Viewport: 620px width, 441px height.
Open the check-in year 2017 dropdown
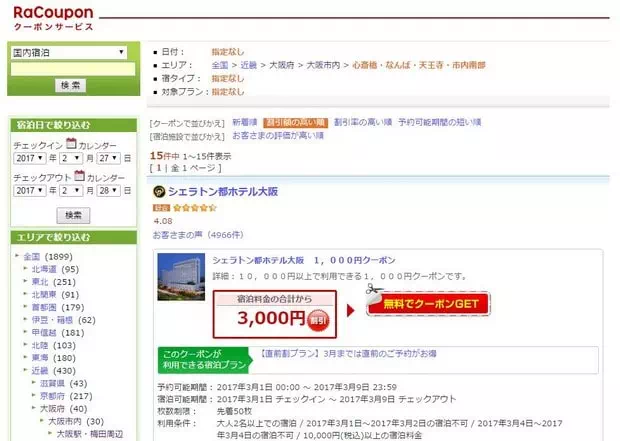pos(30,158)
